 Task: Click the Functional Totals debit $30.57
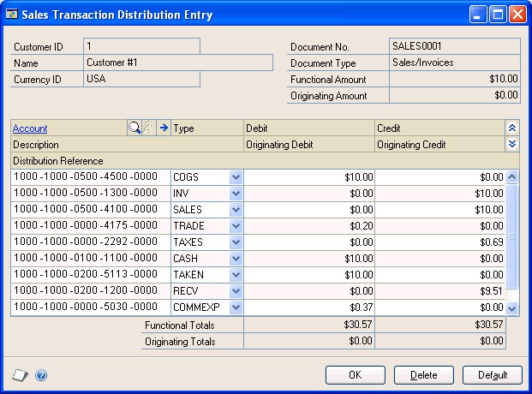309,325
